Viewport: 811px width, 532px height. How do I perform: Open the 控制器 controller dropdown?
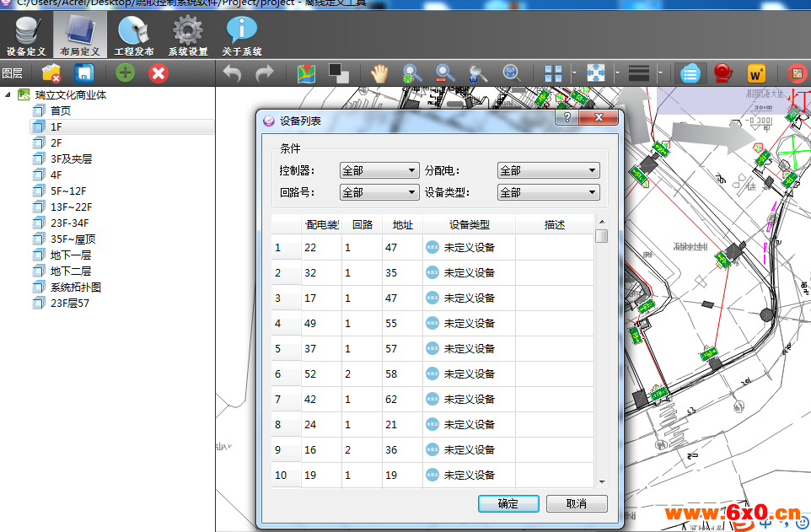coord(379,170)
